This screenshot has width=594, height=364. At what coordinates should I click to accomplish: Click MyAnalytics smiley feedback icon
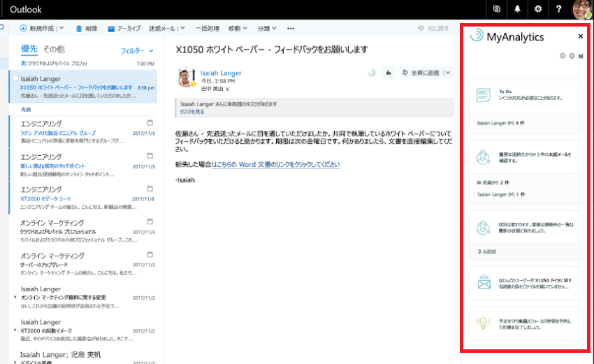pos(572,56)
